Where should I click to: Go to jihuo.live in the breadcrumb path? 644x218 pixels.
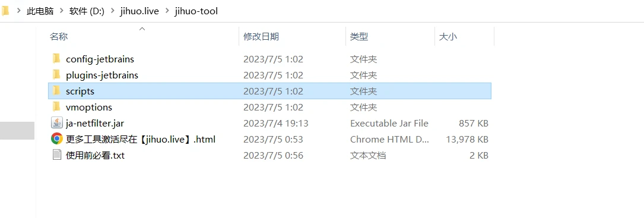pos(139,11)
